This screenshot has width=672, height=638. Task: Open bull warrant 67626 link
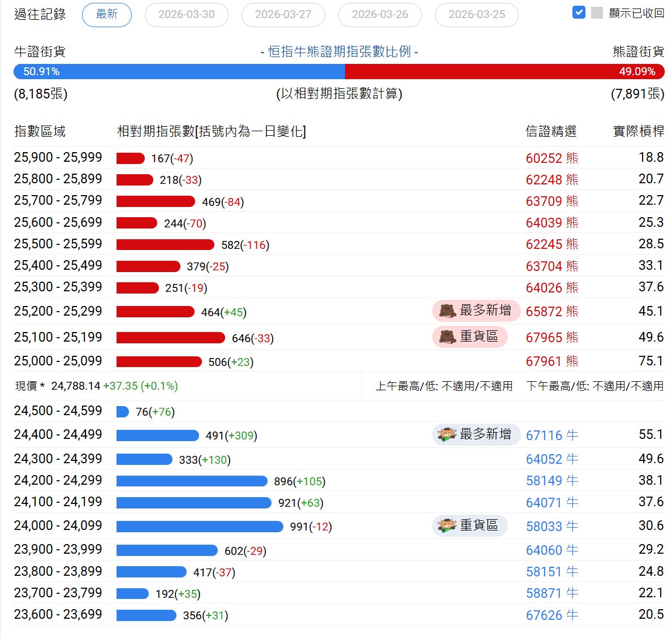(544, 615)
